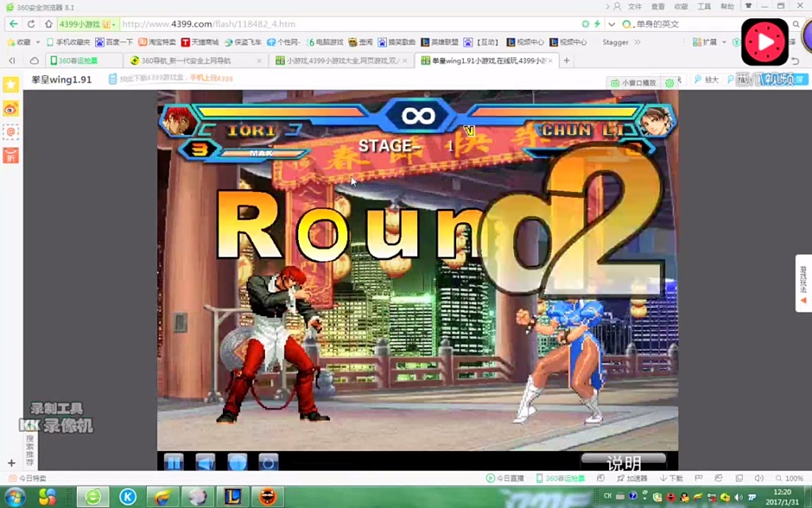
Task: Click the cloud sync icon beside tabs
Action: (x=33, y=60)
